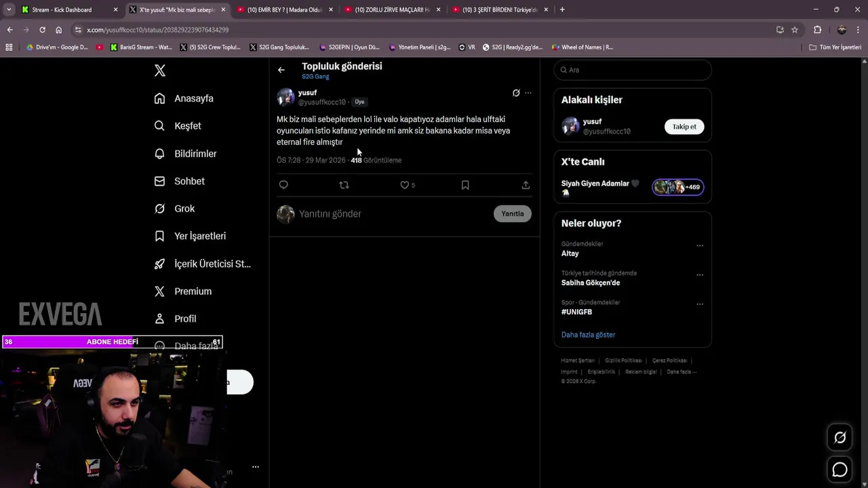
Task: Open Siyah Giyen Adamlar live space
Action: click(600, 187)
